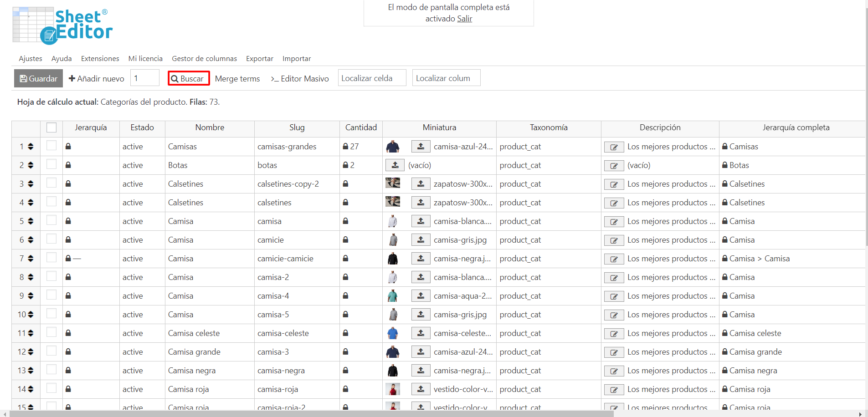
Task: Open the Exportar menu
Action: 259,59
